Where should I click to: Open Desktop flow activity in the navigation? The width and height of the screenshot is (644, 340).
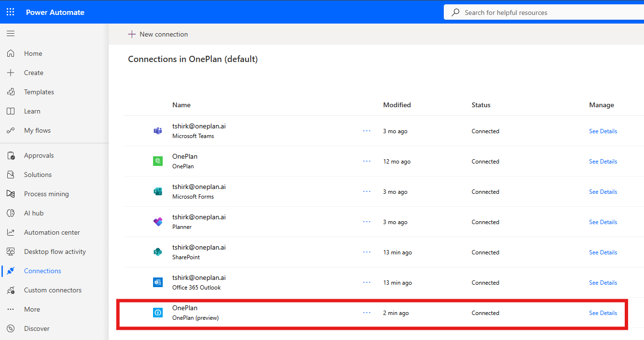pyautogui.click(x=54, y=252)
